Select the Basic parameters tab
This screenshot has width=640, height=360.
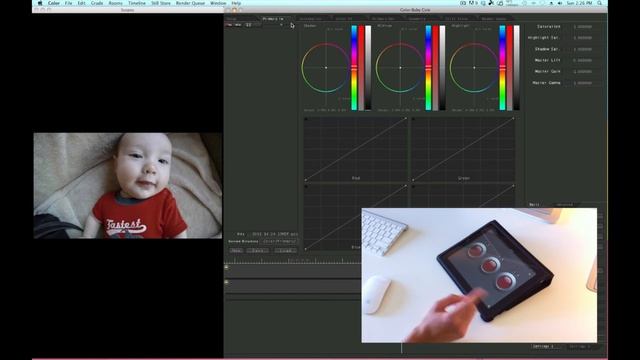534,204
